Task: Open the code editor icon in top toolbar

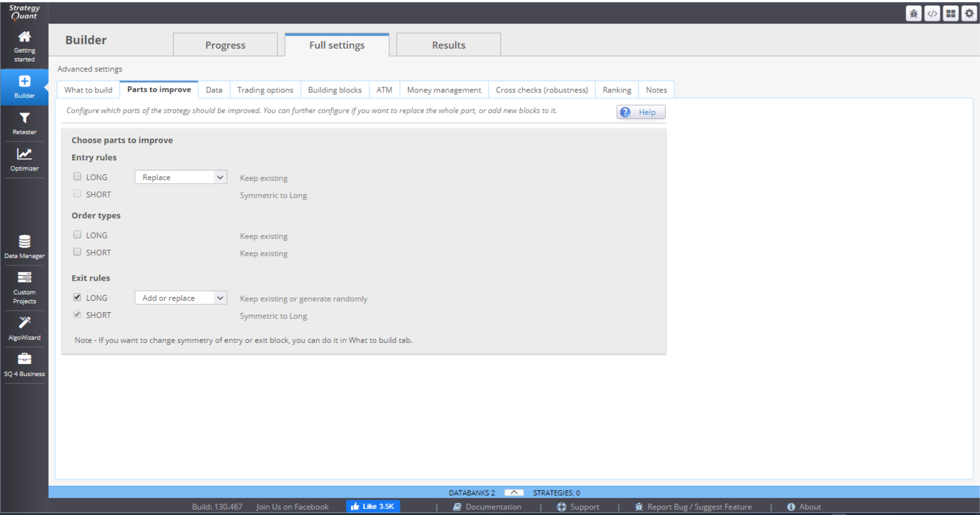Action: [x=932, y=14]
